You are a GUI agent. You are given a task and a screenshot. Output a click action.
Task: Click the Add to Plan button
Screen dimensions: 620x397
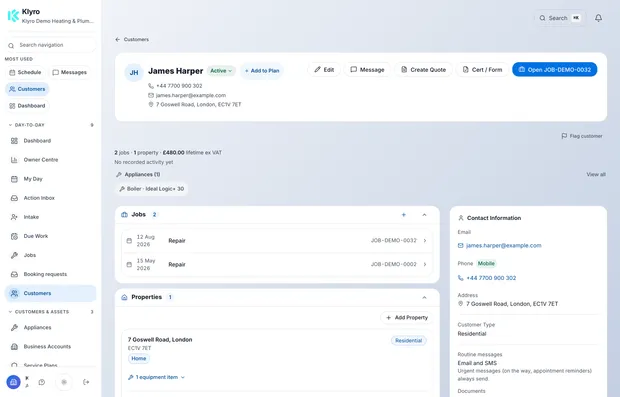(x=262, y=71)
